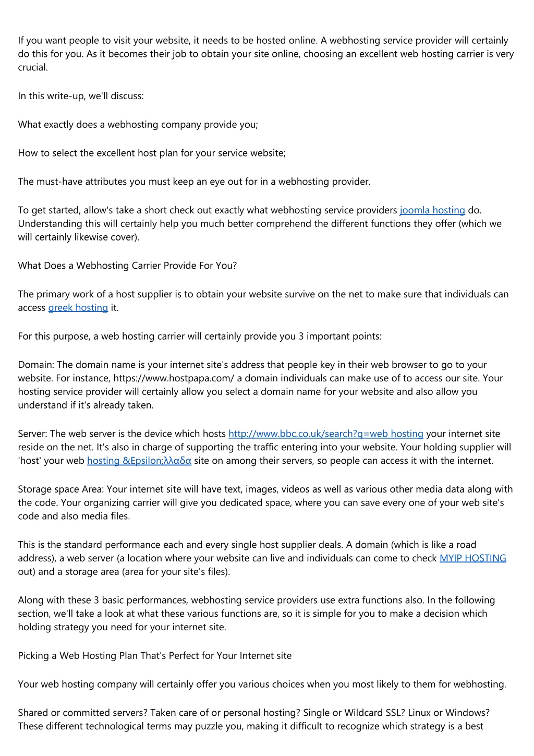Click the sentence 'provide you 3 important points:'
The height and width of the screenshot is (756, 534).
click(x=312, y=337)
